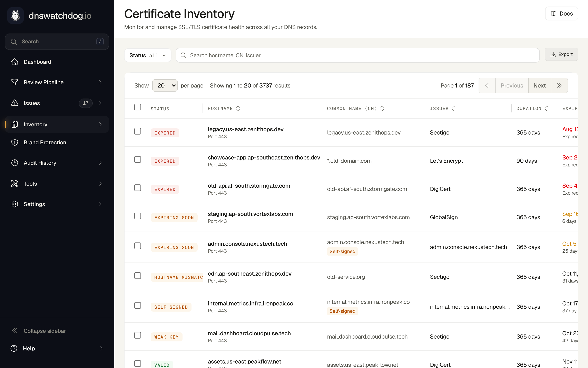Image resolution: width=588 pixels, height=368 pixels.
Task: Select the internal.metrics.infra.ironpeak.co checkbox
Action: pos(138,305)
